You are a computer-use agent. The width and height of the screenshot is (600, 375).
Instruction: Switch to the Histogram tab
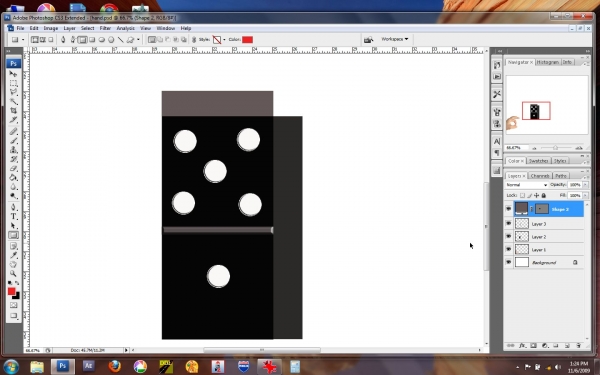548,62
